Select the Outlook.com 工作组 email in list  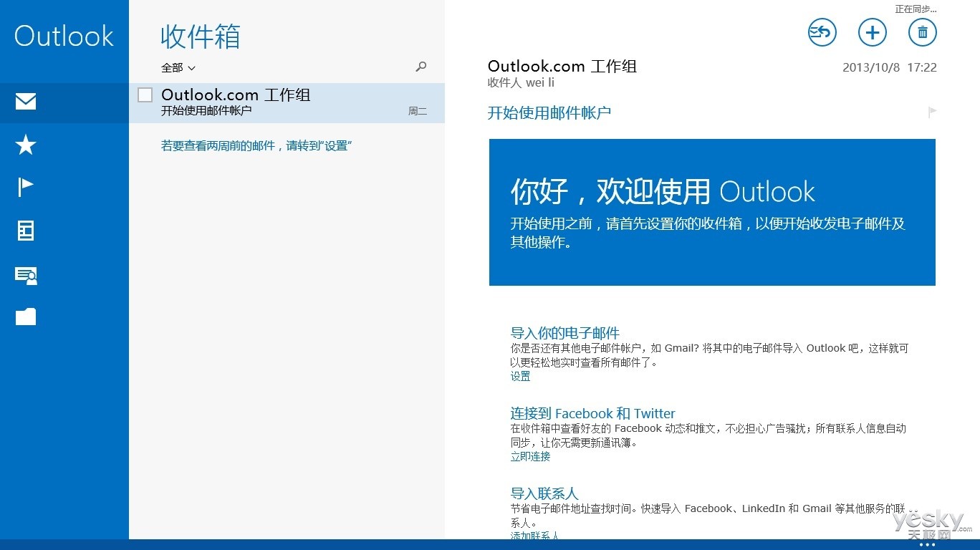pos(287,103)
